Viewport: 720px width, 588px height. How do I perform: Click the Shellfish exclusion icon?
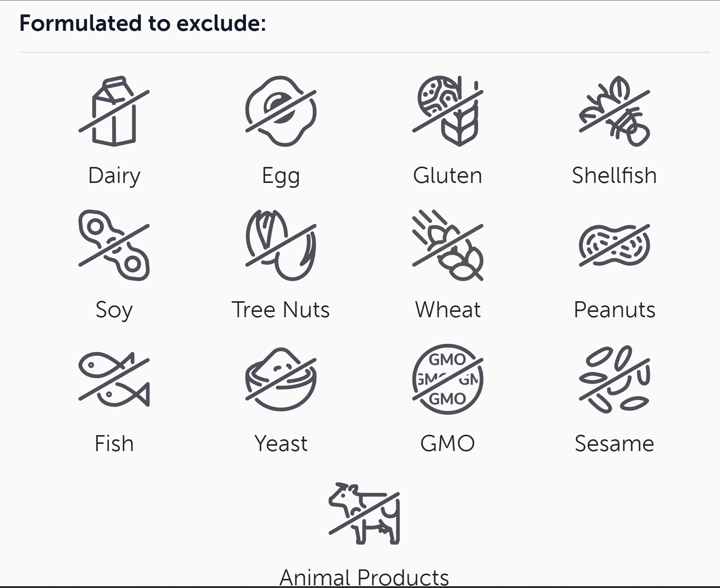coord(614,111)
